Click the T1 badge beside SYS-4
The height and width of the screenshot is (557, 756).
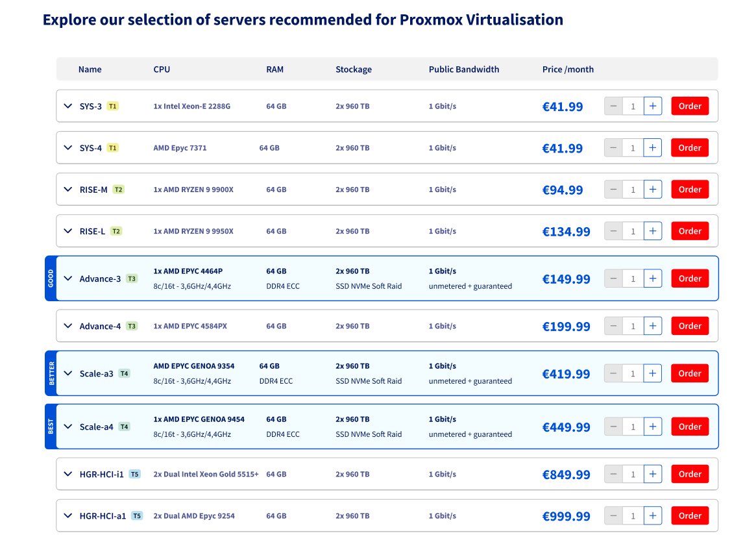pyautogui.click(x=112, y=147)
